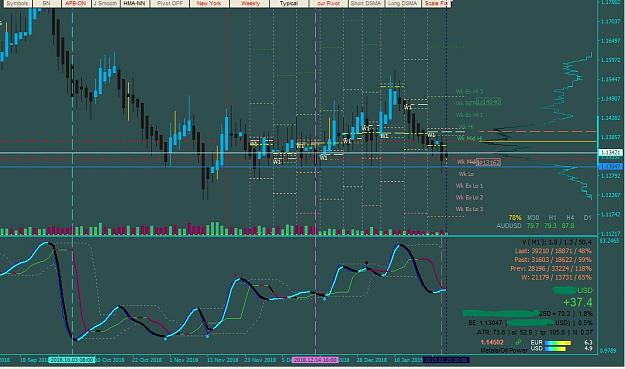The height and width of the screenshot is (369, 625).
Task: Click the Wk Mid Hi level label
Action: (469, 138)
